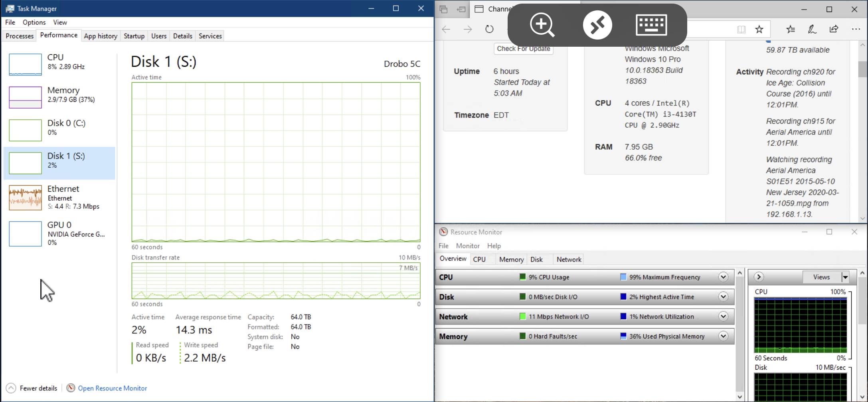Open the on-screen keyboard icon
This screenshot has height=402, width=868.
pyautogui.click(x=651, y=25)
